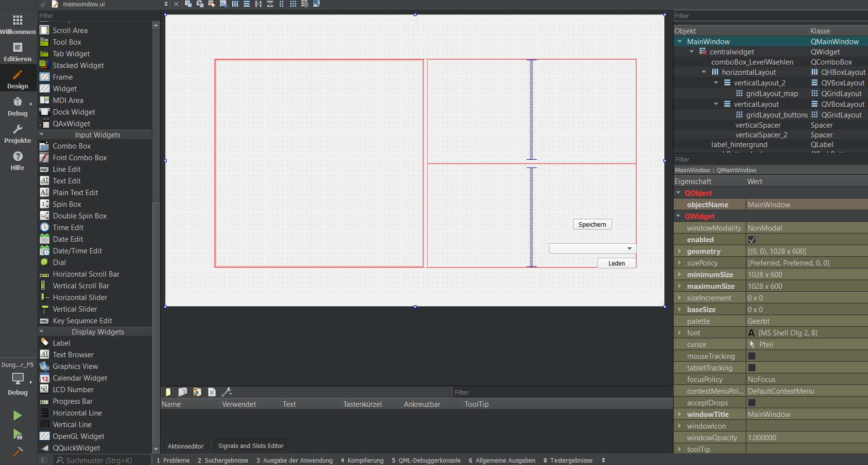Collapse the Input Widgets category

point(42,135)
